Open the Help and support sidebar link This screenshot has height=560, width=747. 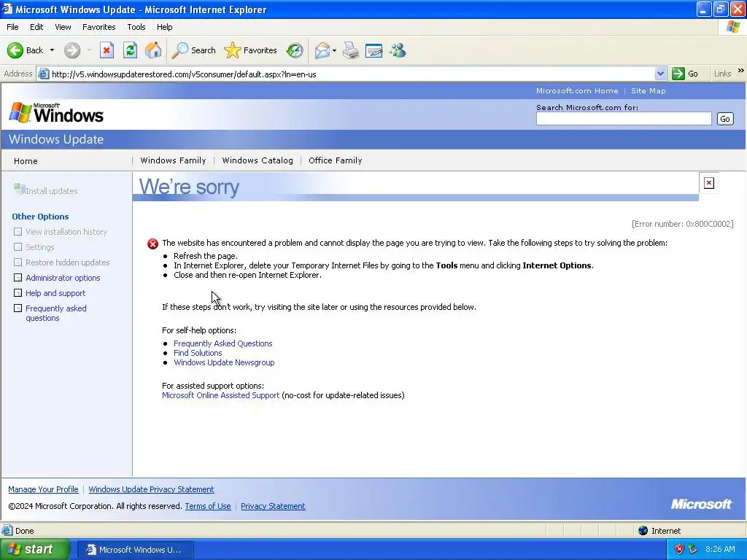pyautogui.click(x=55, y=293)
